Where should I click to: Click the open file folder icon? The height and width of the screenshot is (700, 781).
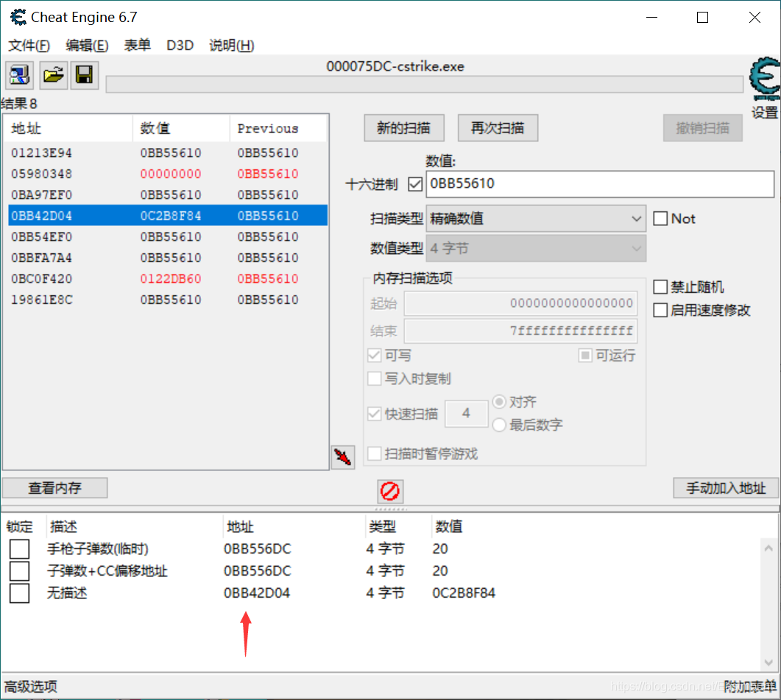point(54,75)
